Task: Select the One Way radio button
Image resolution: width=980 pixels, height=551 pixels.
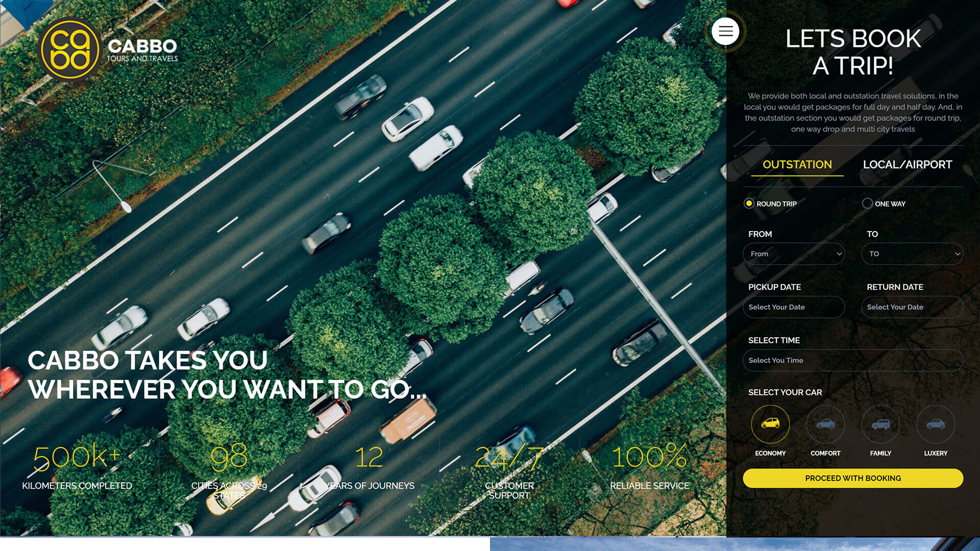Action: pos(867,204)
